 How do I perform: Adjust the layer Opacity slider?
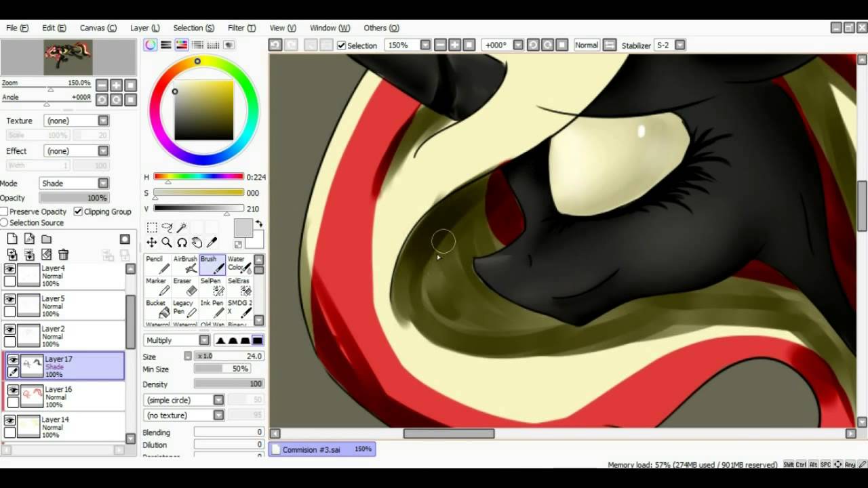(74, 198)
